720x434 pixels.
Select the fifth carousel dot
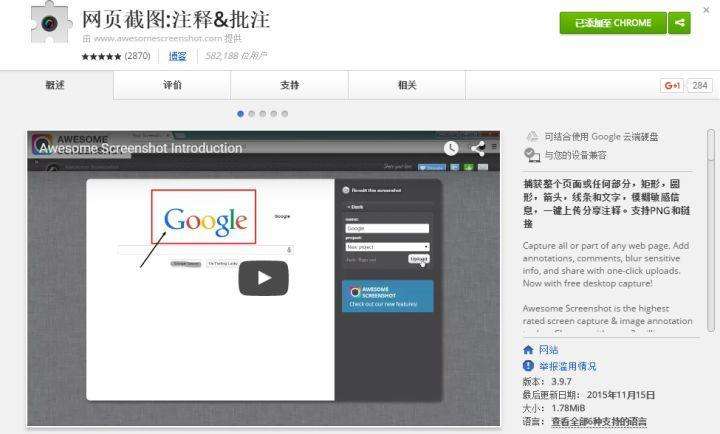[285, 114]
